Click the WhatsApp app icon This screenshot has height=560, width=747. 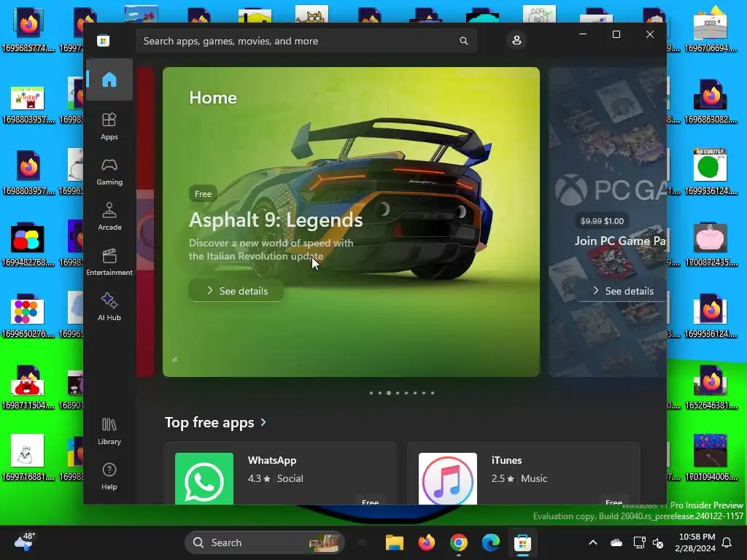point(204,478)
